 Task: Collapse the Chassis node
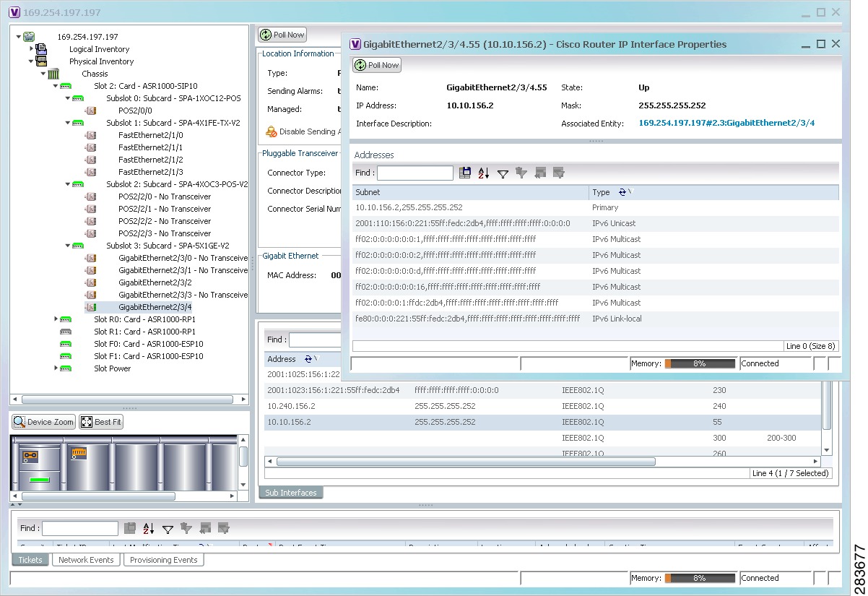tap(43, 74)
